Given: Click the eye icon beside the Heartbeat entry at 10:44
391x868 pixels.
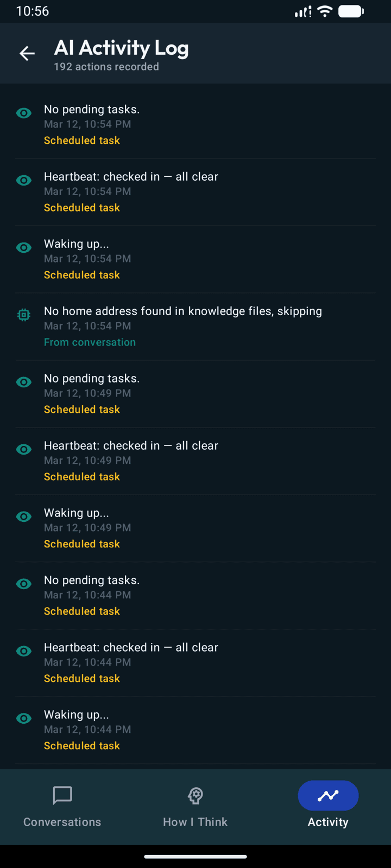Looking at the screenshot, I should coord(23,651).
